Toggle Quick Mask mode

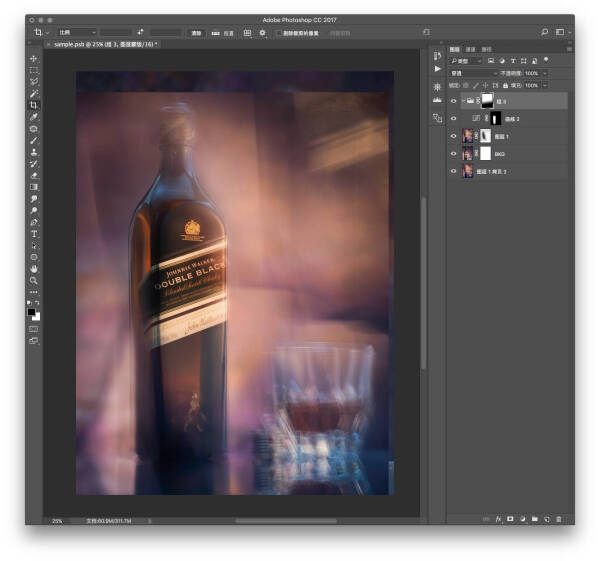point(34,329)
